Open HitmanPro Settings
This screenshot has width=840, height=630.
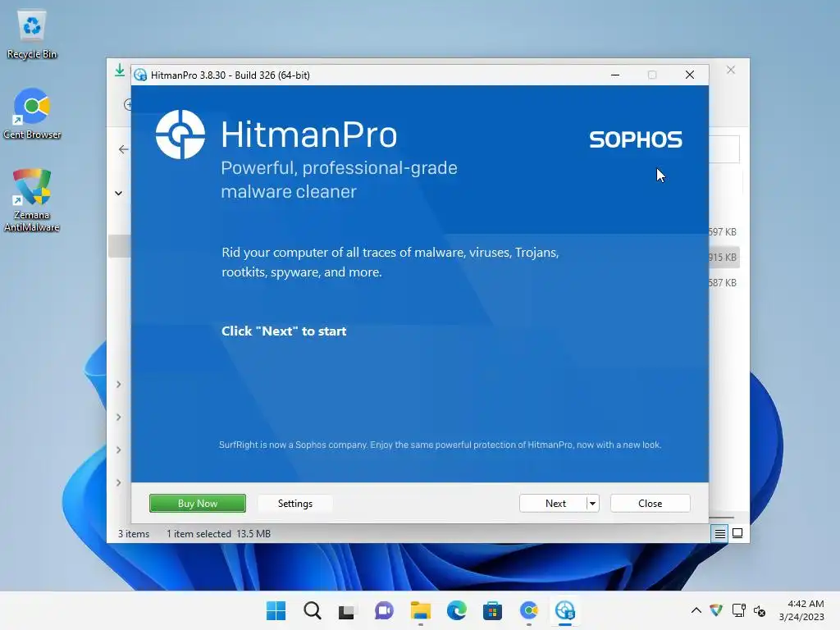[294, 503]
